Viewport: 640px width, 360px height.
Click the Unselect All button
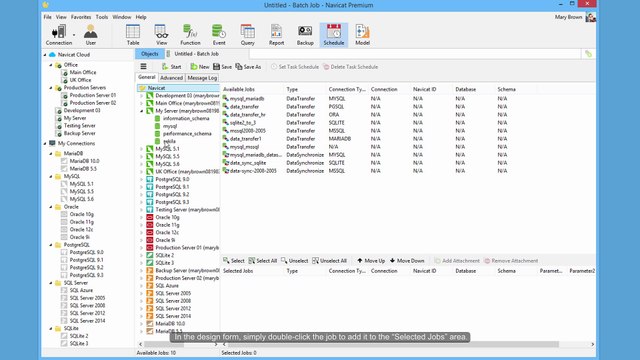[329, 260]
